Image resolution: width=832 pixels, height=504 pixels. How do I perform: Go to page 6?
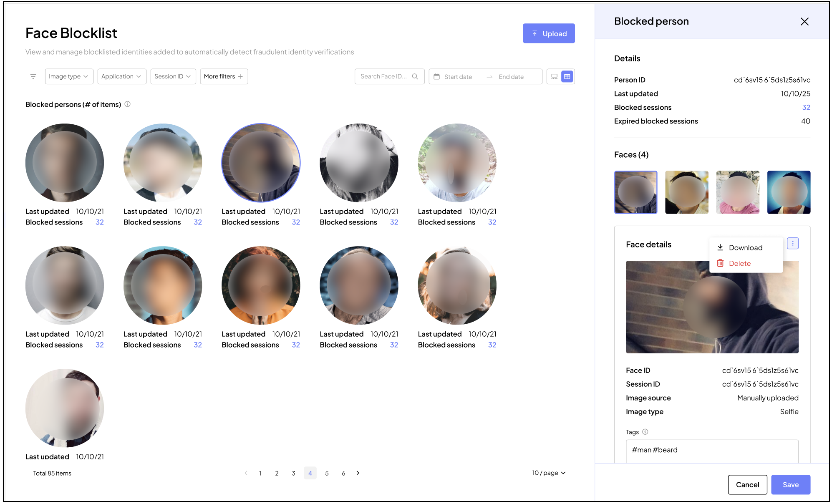point(343,473)
